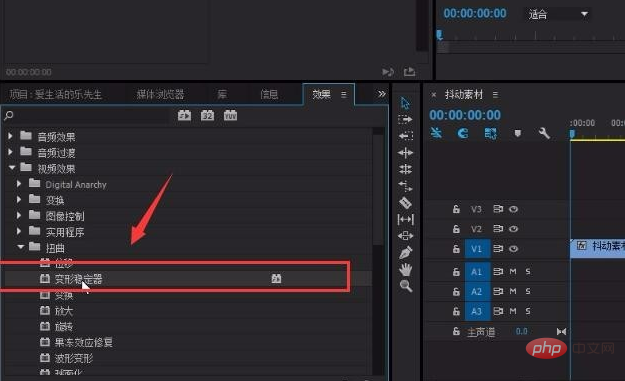
Task: Select the Pen tool
Action: click(405, 253)
